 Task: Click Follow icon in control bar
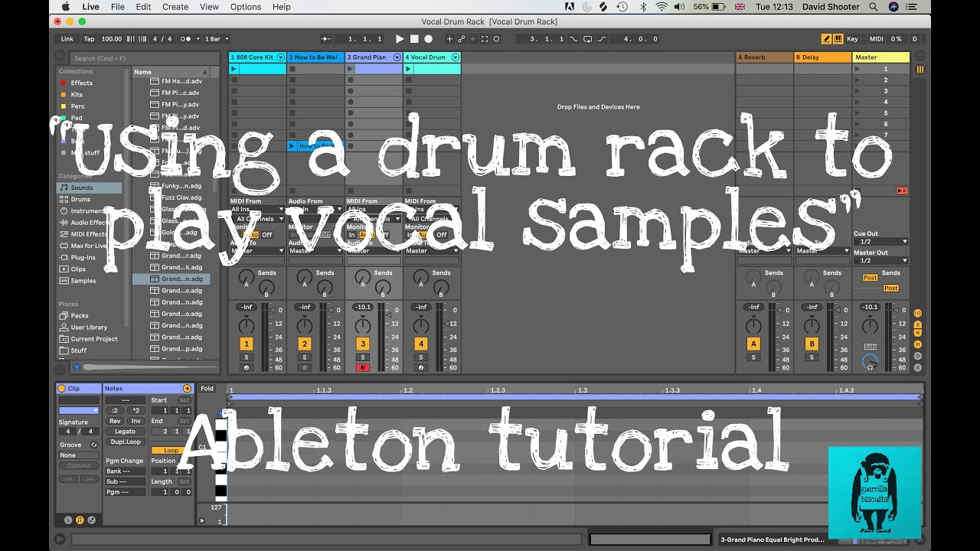point(326,39)
